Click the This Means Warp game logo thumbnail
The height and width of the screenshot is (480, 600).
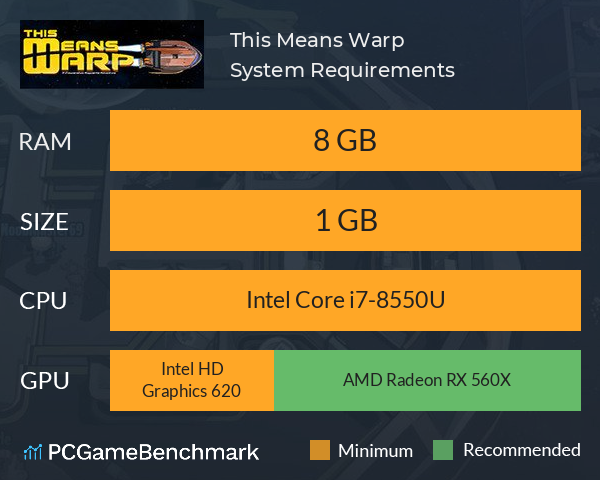(112, 54)
